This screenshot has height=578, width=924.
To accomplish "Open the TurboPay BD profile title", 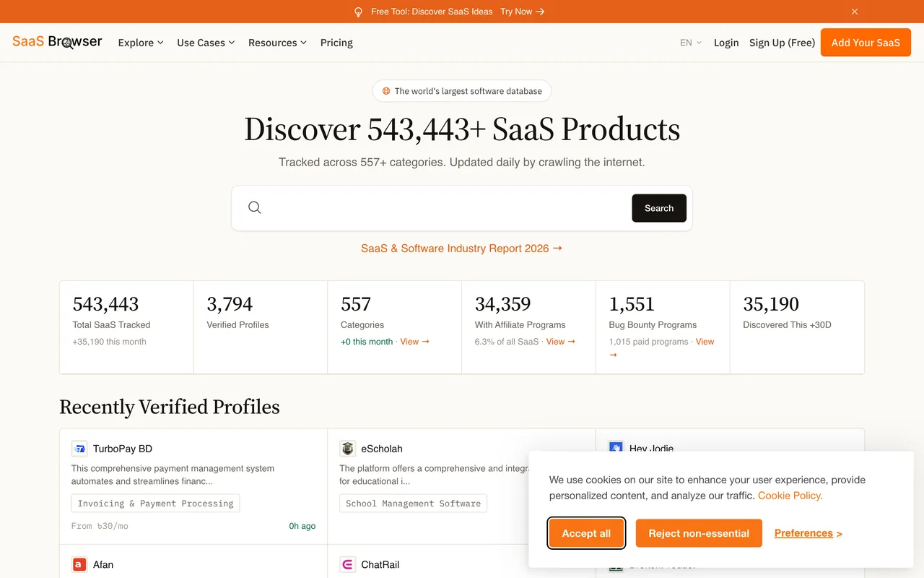I will [x=123, y=449].
